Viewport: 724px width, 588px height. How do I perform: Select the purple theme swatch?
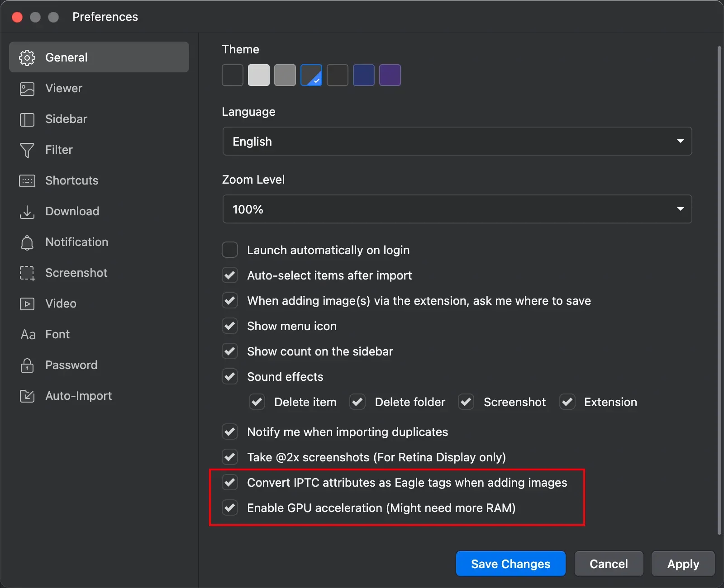pyautogui.click(x=390, y=75)
